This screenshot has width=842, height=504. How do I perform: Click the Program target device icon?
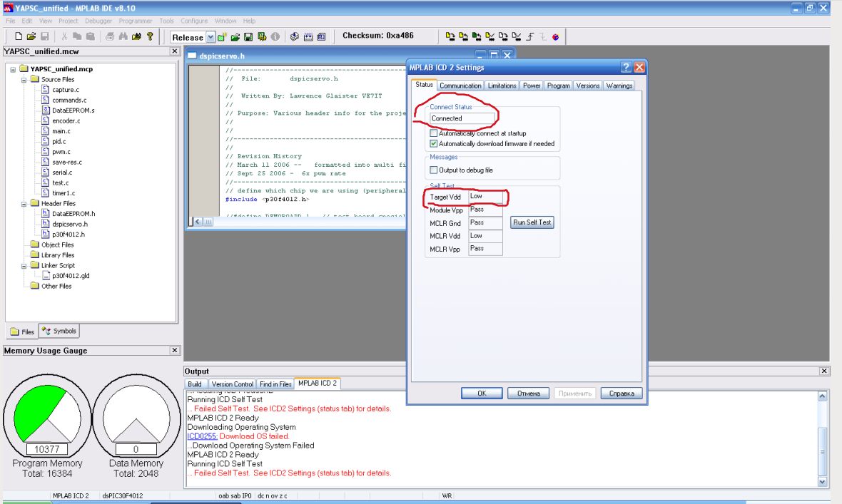(450, 36)
